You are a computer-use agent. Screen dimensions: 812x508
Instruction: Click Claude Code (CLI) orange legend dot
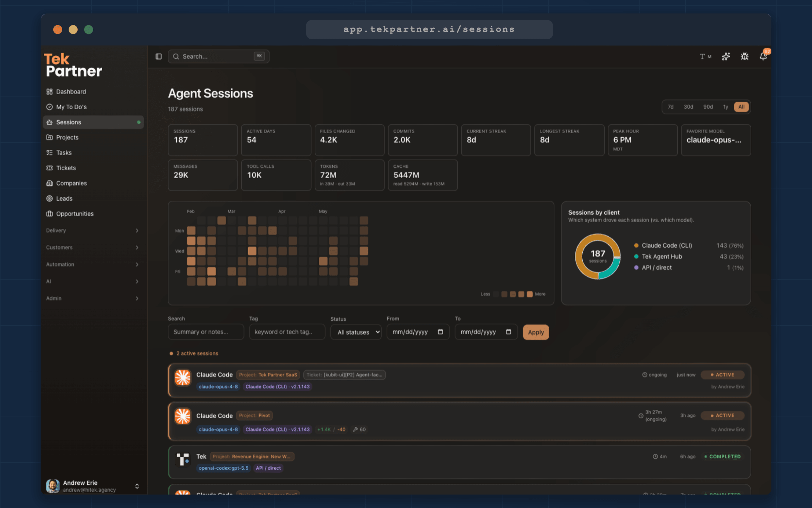(636, 246)
